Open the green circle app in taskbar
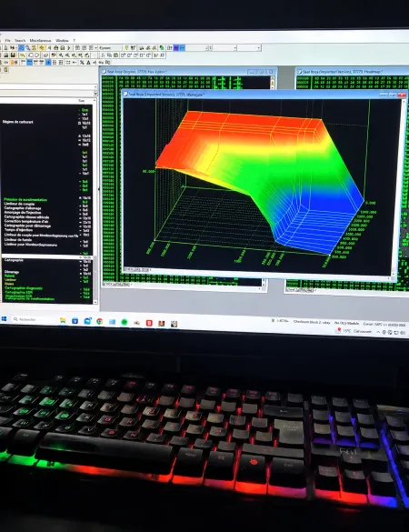 [125, 322]
